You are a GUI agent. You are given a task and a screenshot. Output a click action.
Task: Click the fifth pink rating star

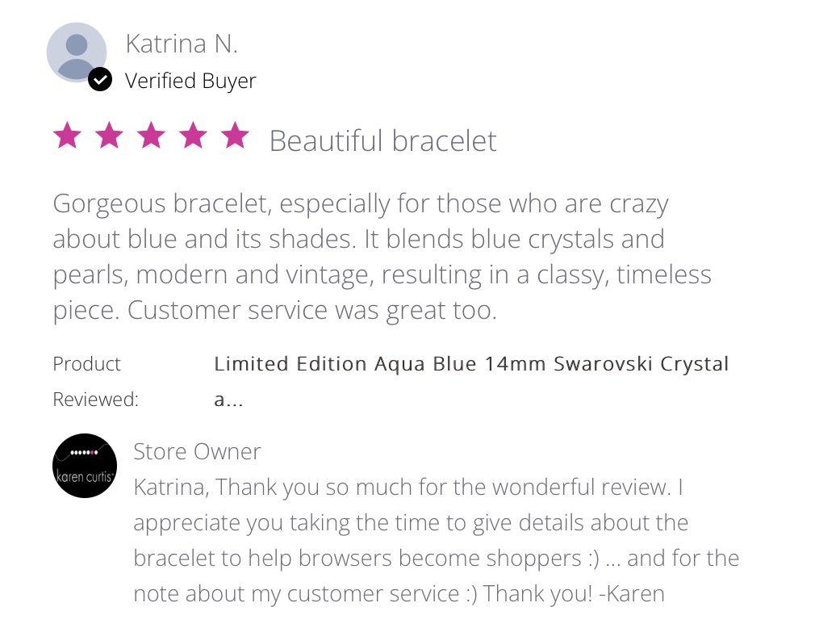pyautogui.click(x=235, y=135)
